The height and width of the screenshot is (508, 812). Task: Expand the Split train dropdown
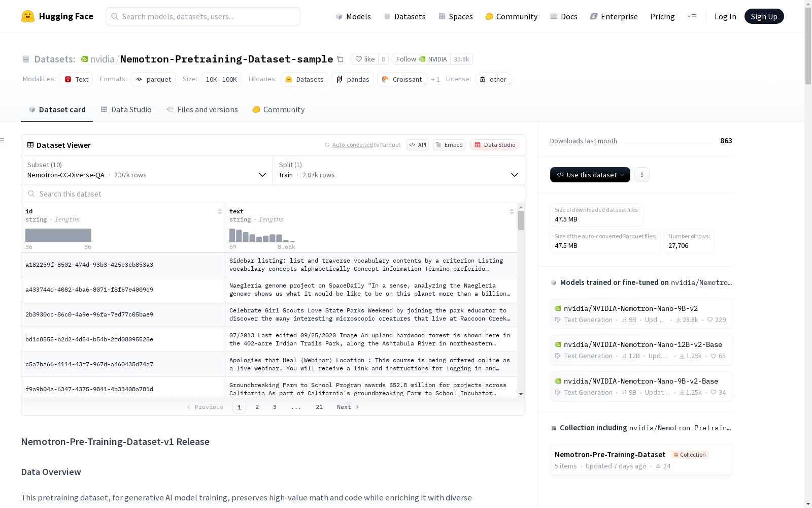coord(399,170)
